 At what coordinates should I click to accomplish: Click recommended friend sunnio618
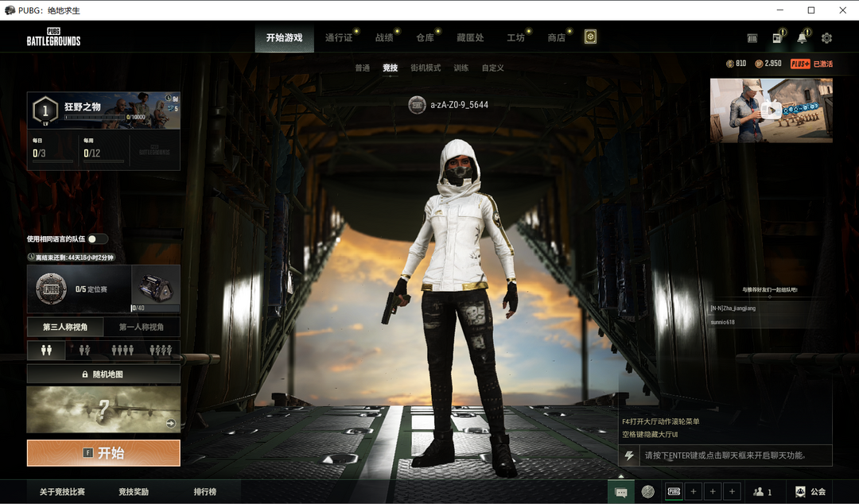click(x=722, y=322)
